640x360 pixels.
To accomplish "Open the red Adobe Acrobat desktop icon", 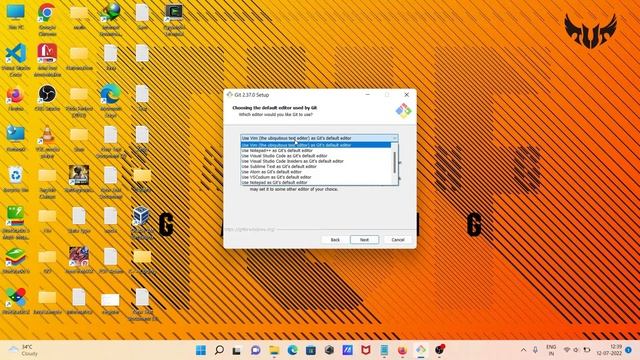I will [x=47, y=60].
